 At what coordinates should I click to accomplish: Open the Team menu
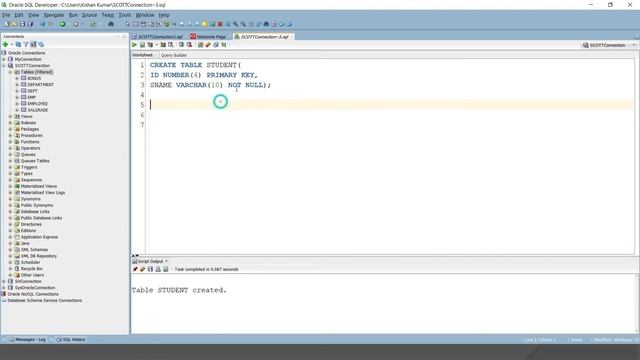coord(108,15)
